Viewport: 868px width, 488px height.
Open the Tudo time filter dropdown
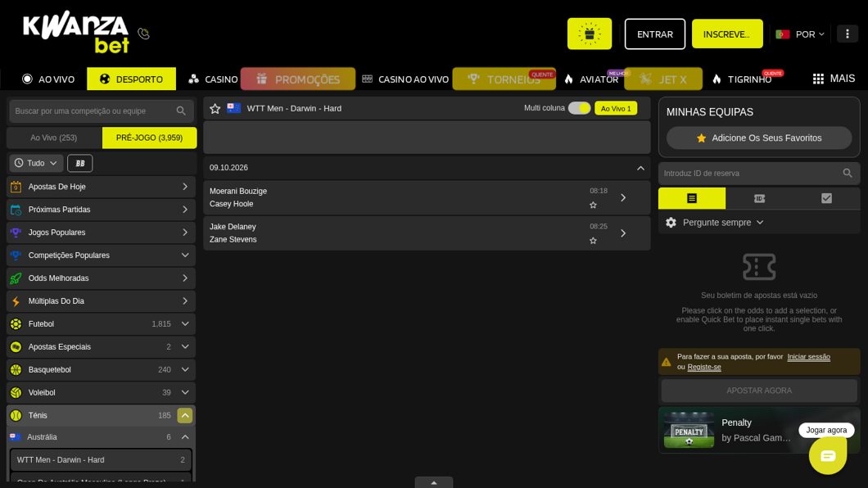36,163
